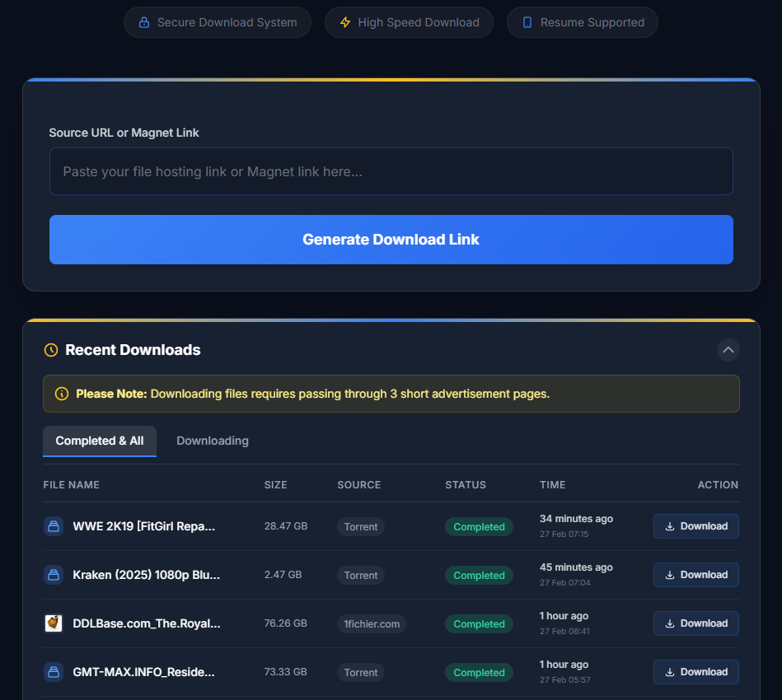782x700 pixels.
Task: Click the FILE NAME column header
Action: pos(72,484)
